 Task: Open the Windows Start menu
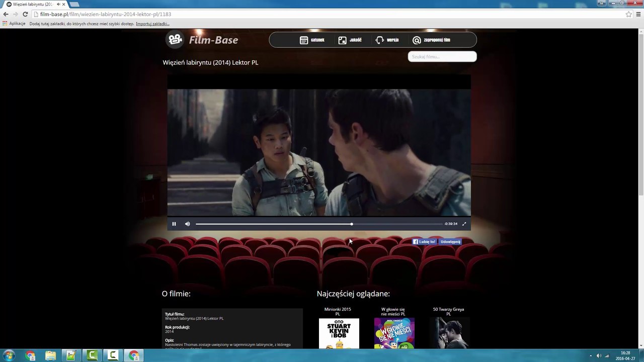point(9,355)
